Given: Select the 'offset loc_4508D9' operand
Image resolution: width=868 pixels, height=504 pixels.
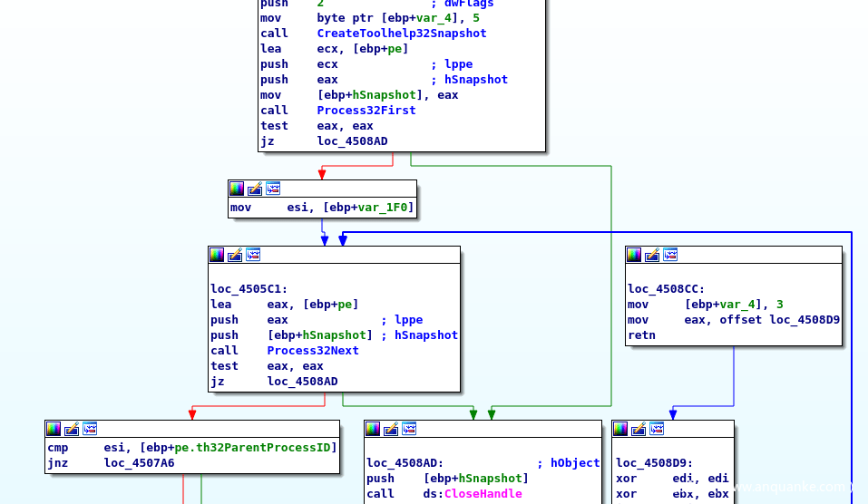Looking at the screenshot, I should point(779,320).
